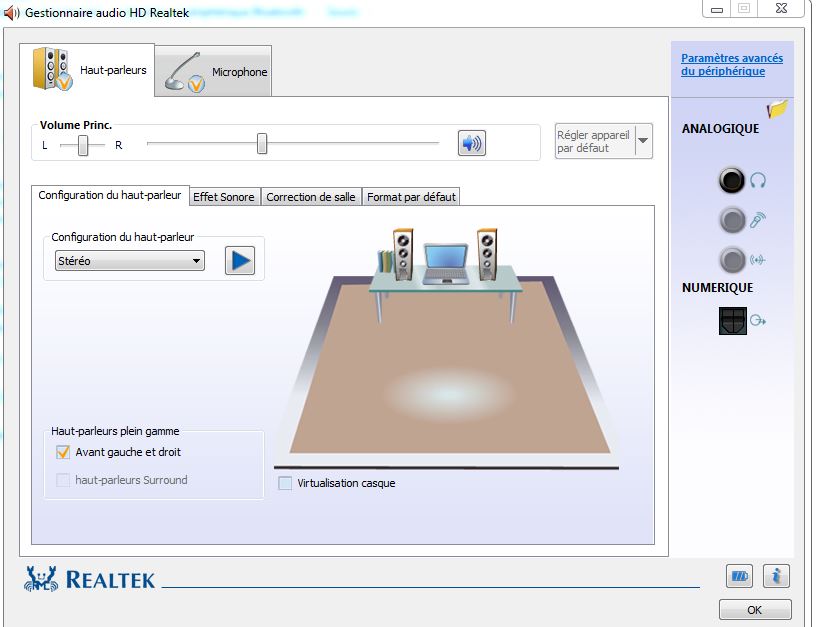Click the Volume Princ. label

76,125
